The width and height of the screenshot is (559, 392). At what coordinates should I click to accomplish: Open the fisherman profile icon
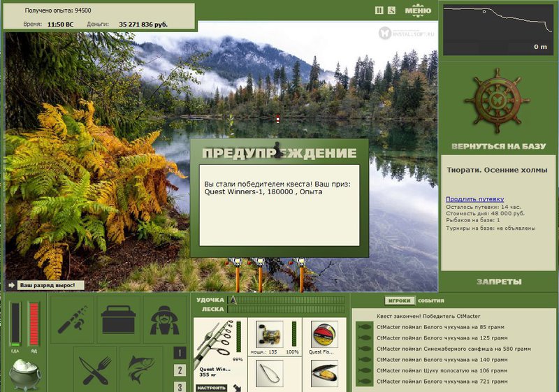(x=164, y=319)
